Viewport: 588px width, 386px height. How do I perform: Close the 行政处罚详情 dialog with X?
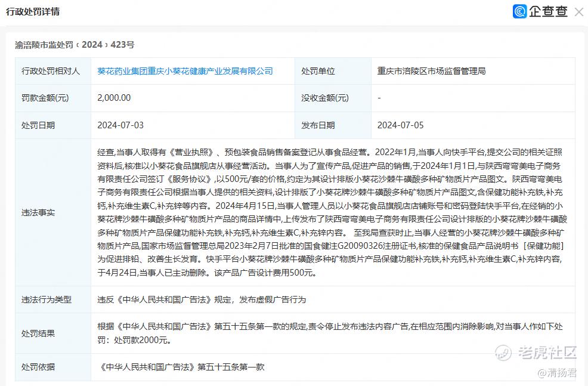coord(578,12)
